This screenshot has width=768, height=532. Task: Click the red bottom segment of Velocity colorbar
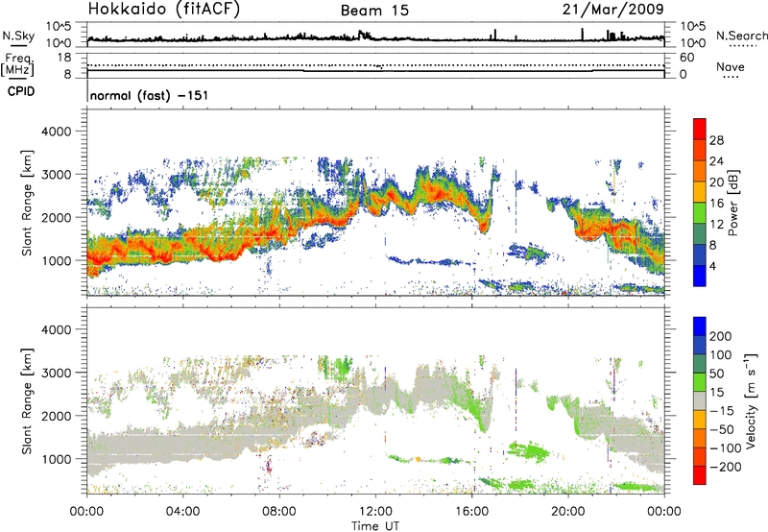click(700, 475)
